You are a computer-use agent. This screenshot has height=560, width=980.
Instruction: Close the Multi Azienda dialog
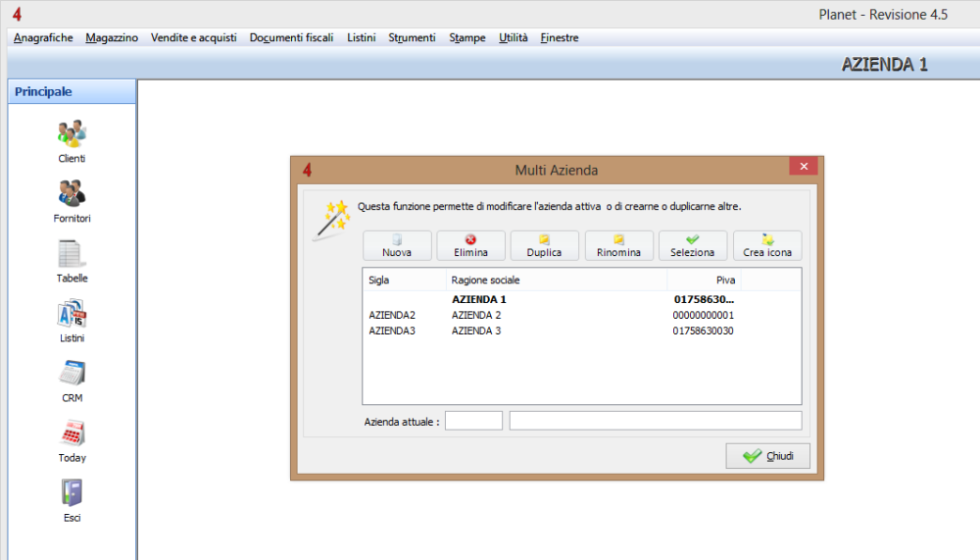pyautogui.click(x=804, y=166)
